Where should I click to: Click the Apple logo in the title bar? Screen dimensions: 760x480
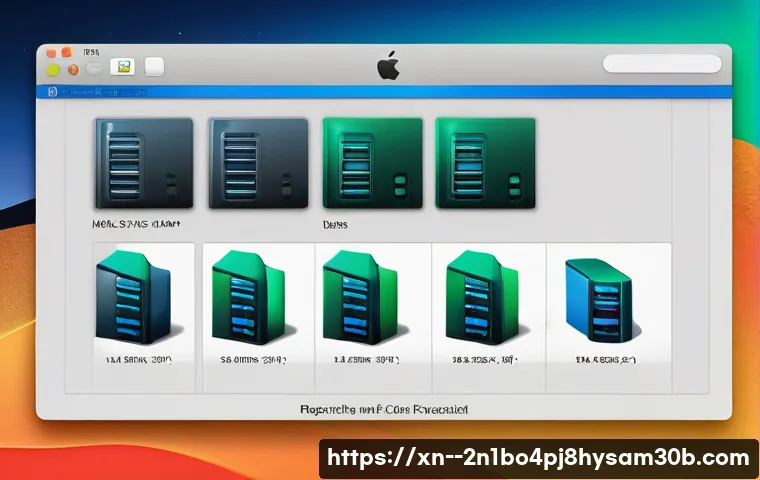[387, 67]
